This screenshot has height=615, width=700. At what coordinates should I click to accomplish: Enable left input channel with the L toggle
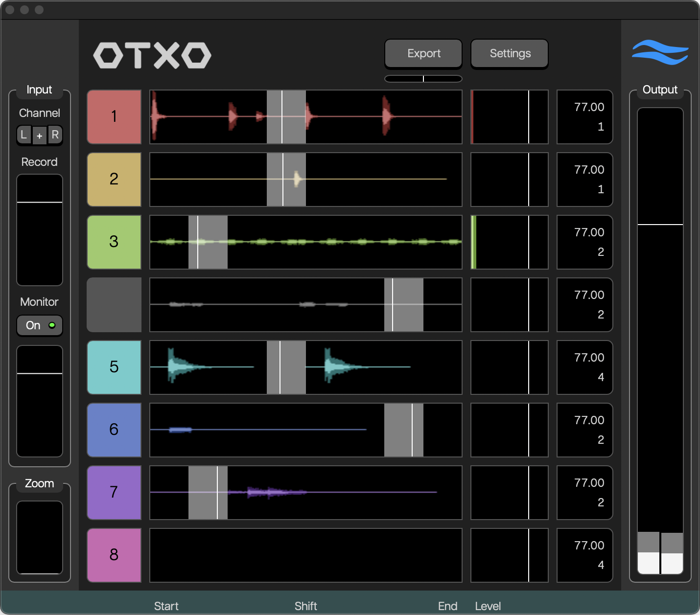(23, 135)
